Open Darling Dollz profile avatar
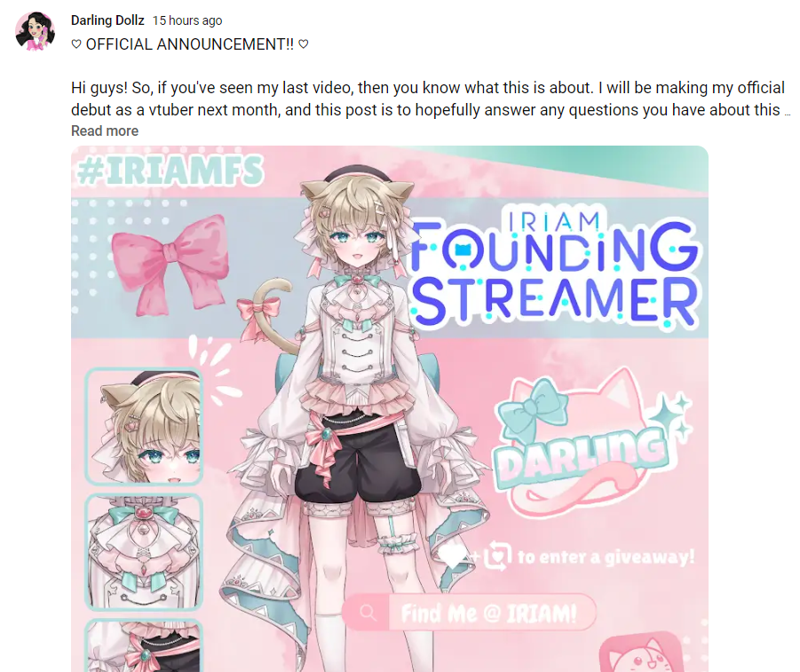Viewport: 800px width, 672px height. pos(36,31)
